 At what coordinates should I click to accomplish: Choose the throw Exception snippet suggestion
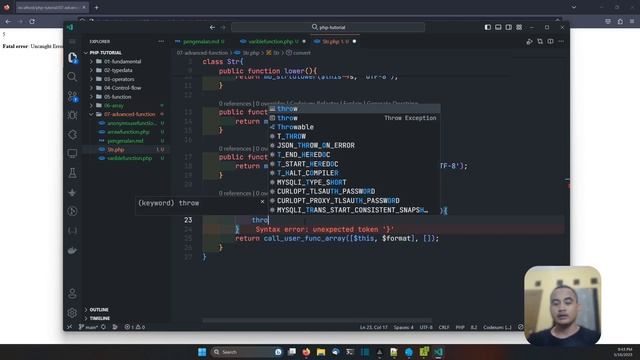tap(354, 118)
